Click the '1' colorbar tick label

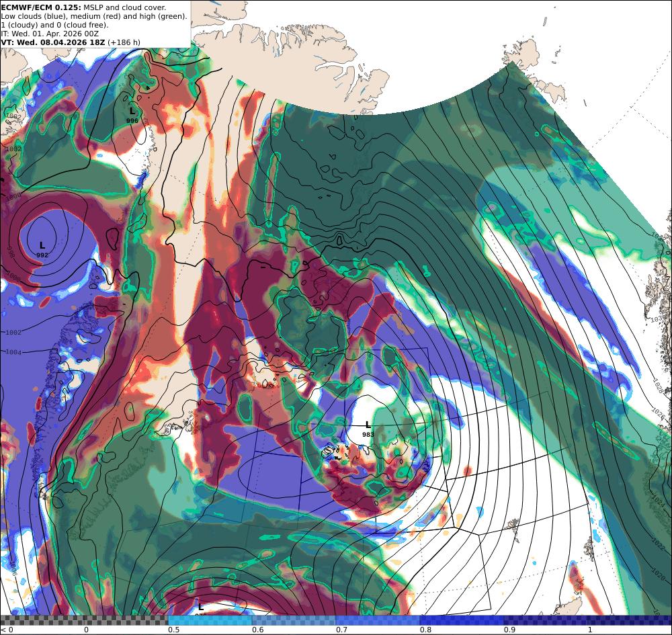(590, 630)
